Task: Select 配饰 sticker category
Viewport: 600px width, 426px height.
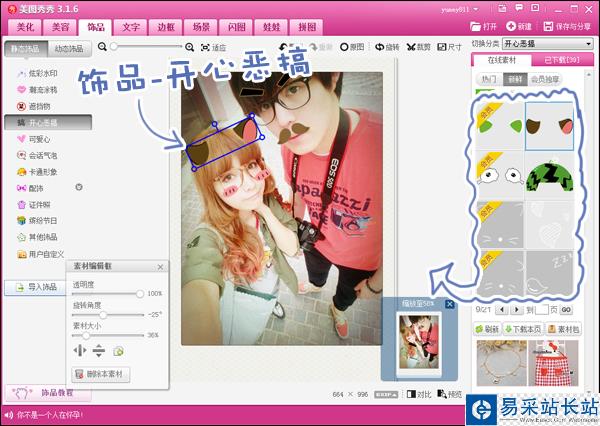Action: [30, 188]
